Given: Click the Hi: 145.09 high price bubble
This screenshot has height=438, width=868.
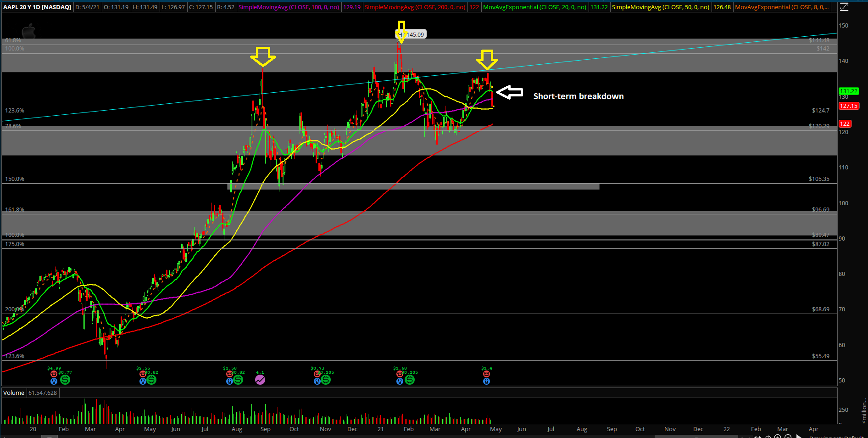Looking at the screenshot, I should pos(411,34).
